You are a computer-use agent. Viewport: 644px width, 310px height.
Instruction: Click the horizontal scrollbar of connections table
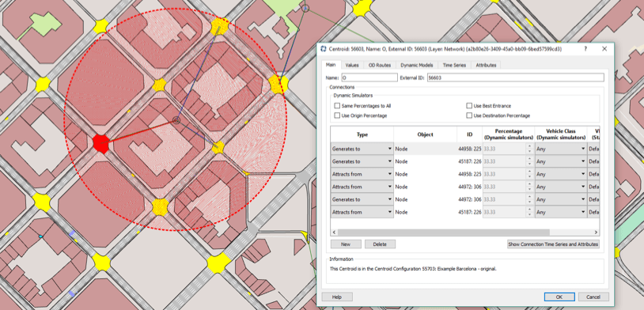[444, 232]
